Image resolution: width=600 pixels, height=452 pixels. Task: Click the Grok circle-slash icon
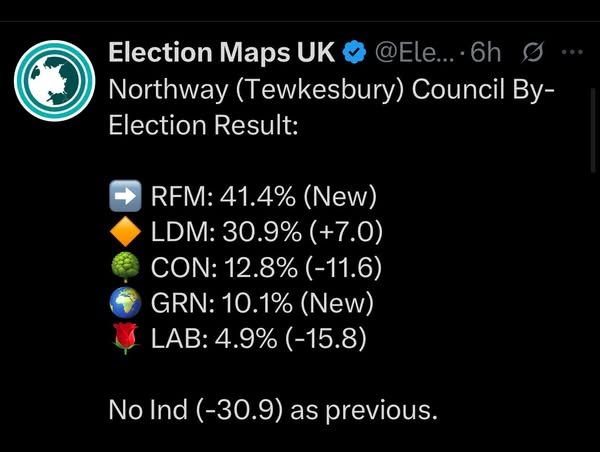pos(533,51)
